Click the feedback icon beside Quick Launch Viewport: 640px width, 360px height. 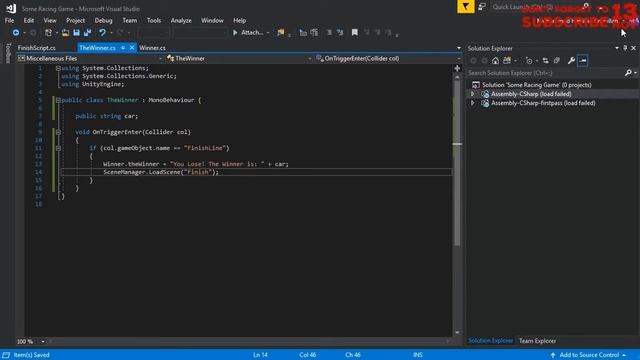pos(482,7)
